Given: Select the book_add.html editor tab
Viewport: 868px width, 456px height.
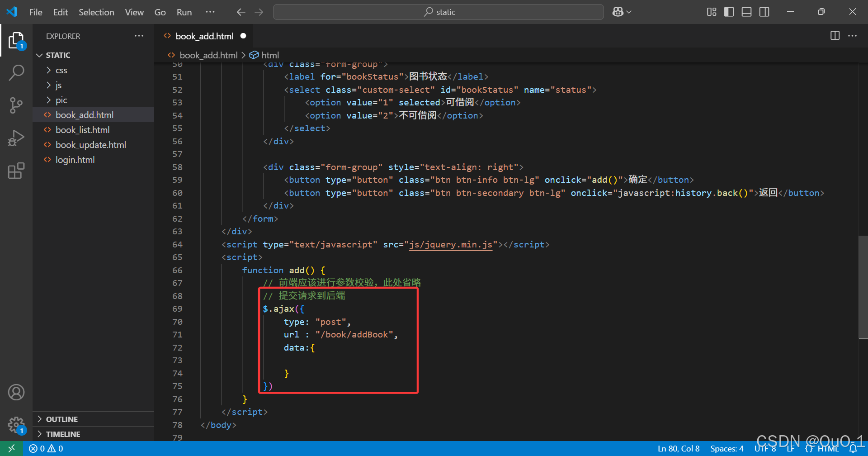Looking at the screenshot, I should click(204, 36).
